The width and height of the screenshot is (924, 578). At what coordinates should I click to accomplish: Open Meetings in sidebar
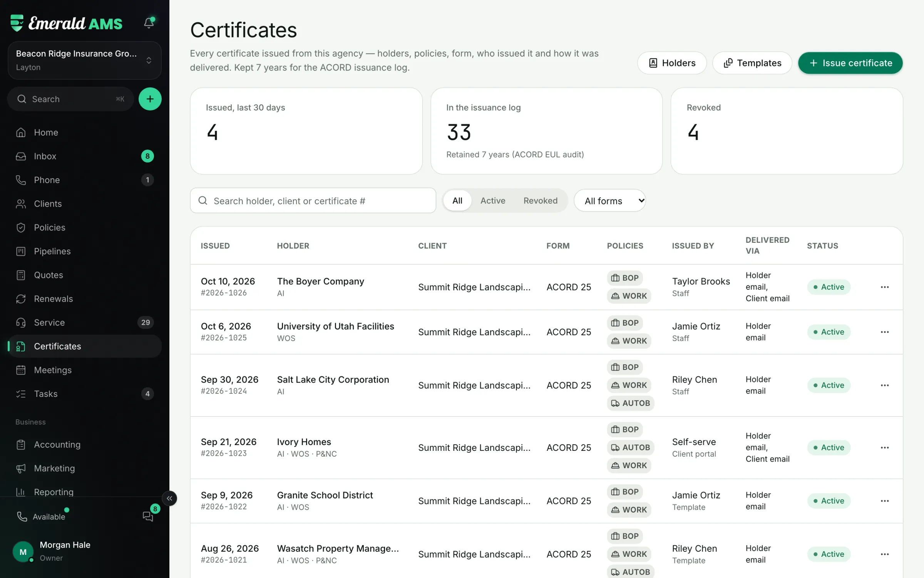coord(84,370)
